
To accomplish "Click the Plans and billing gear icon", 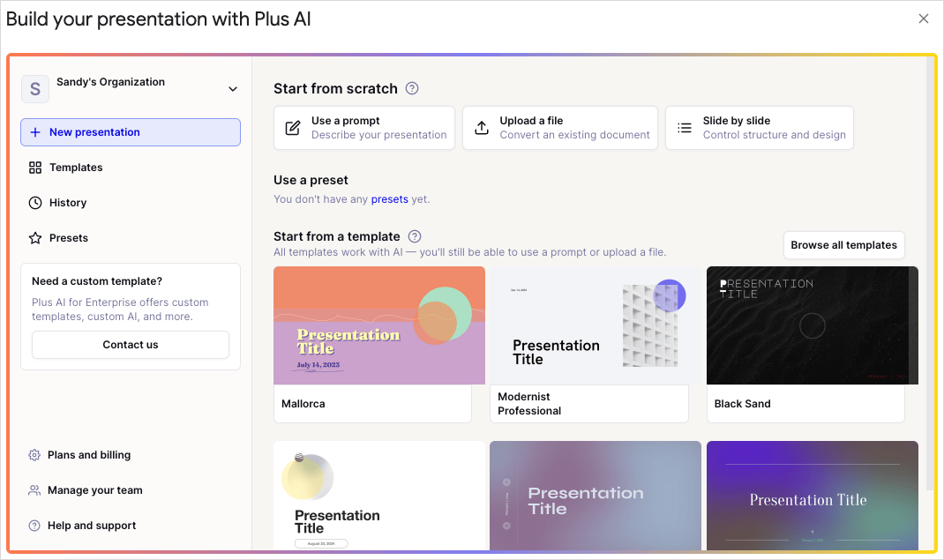I will coord(34,455).
